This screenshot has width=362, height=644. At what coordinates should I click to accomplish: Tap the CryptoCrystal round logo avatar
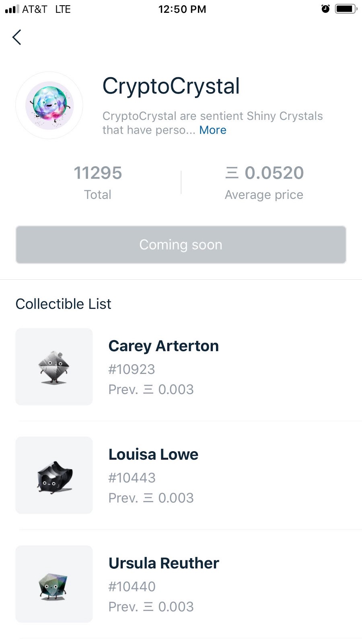[49, 105]
